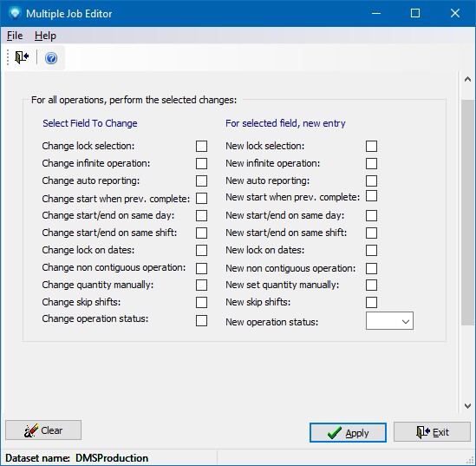Click the exit door icon in toolbar
The height and width of the screenshot is (466, 476).
pyautogui.click(x=22, y=57)
